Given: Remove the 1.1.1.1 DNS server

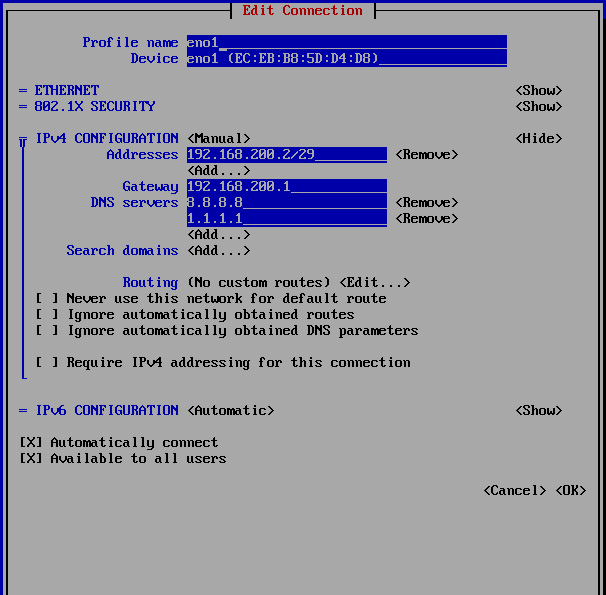Looking at the screenshot, I should (427, 219).
